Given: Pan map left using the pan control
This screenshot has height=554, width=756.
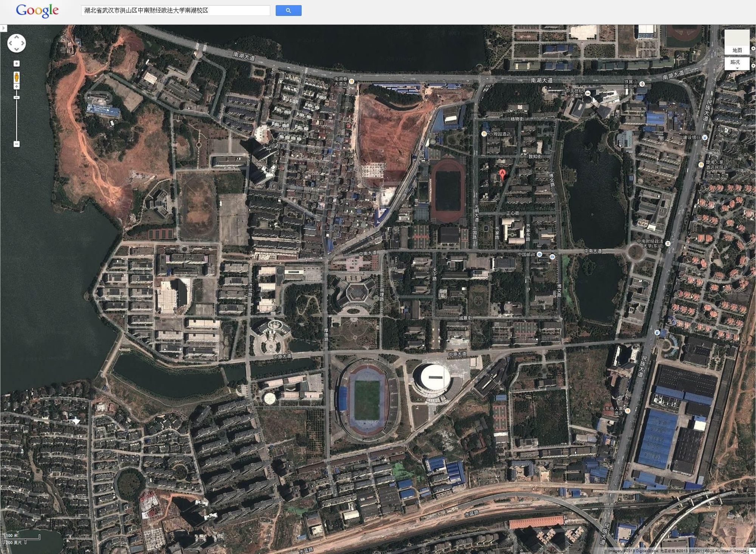Looking at the screenshot, I should coord(11,43).
